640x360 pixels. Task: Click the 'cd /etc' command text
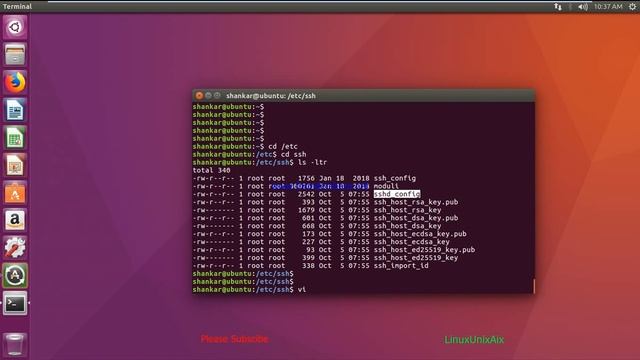tap(283, 147)
